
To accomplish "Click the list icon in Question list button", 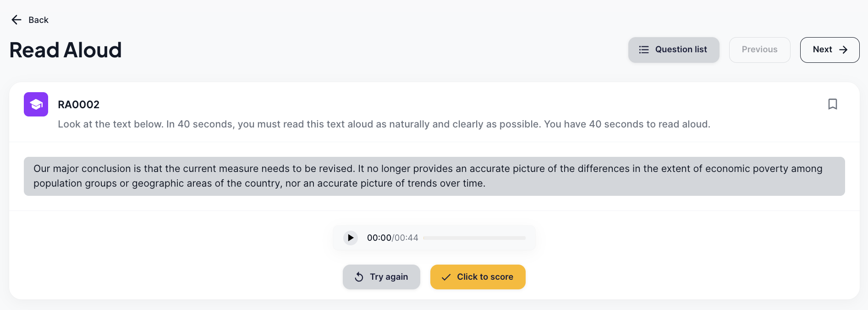I will 644,50.
